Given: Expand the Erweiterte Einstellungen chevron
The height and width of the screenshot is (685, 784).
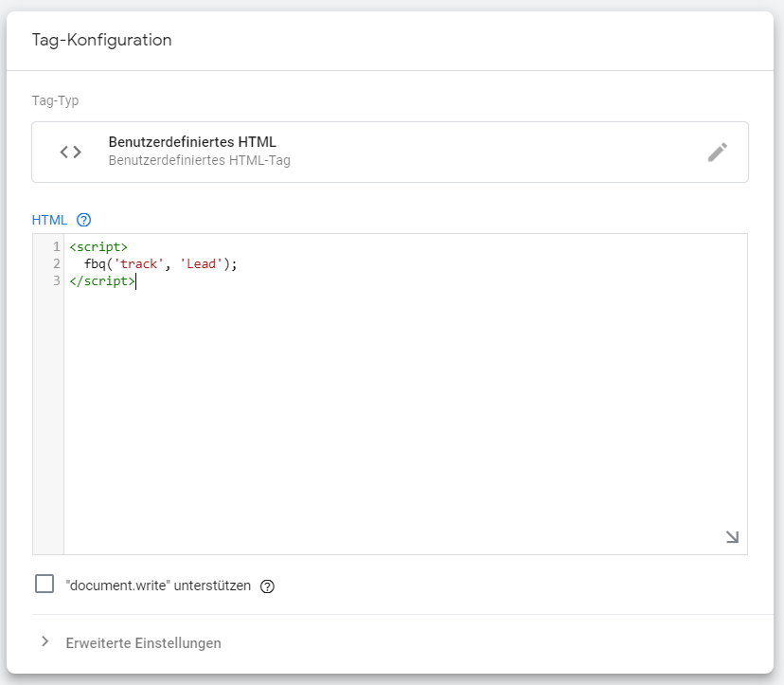Looking at the screenshot, I should coord(45,641).
